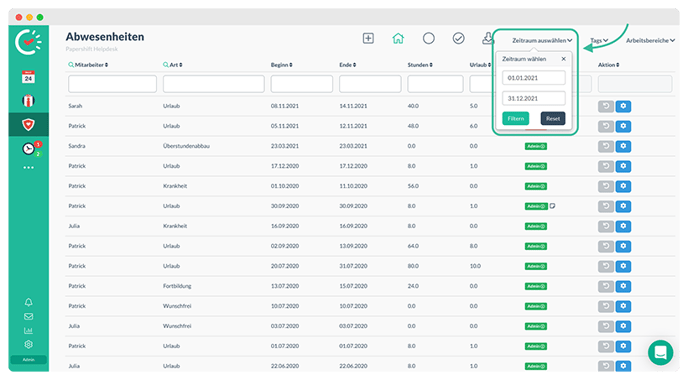This screenshot has width=688, height=380.
Task: Click end date 31.07.2020
Action: (353, 266)
